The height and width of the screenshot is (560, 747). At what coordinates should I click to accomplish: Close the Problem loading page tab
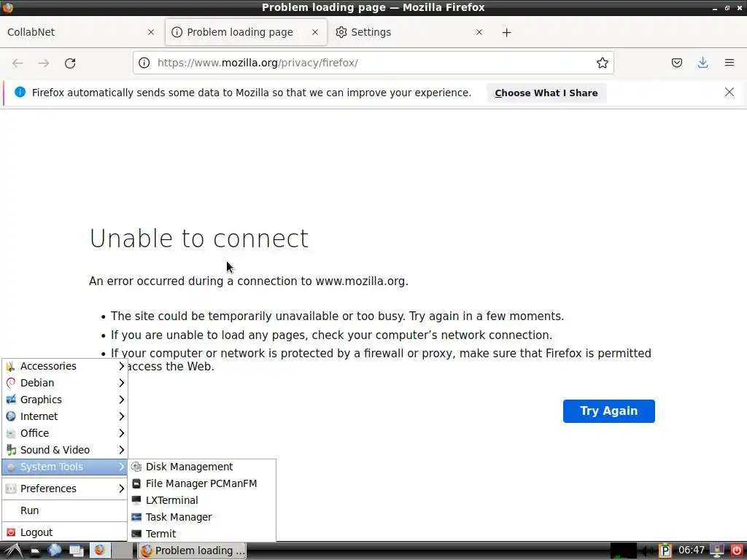(315, 32)
